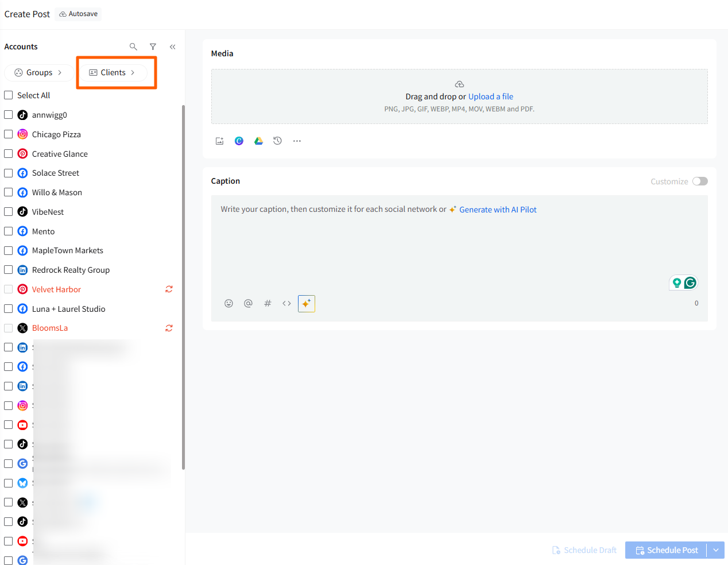
Task: Tick the Solace Street checkbox
Action: click(9, 173)
